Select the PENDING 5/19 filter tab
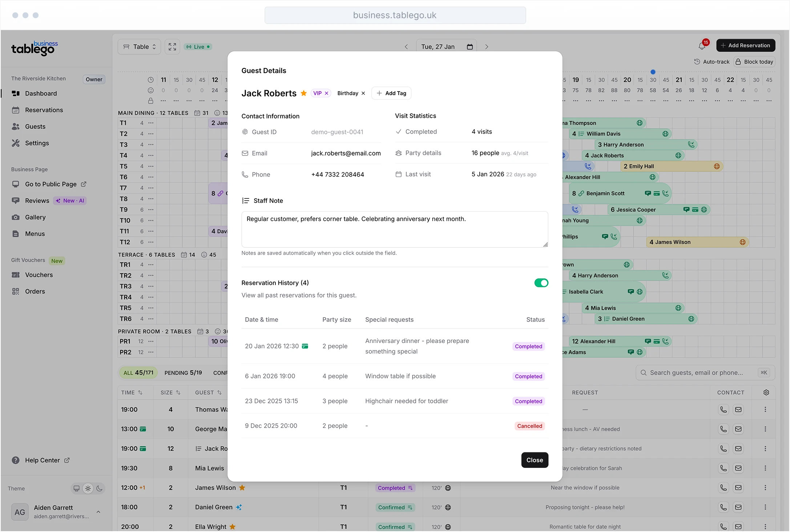 (x=183, y=373)
